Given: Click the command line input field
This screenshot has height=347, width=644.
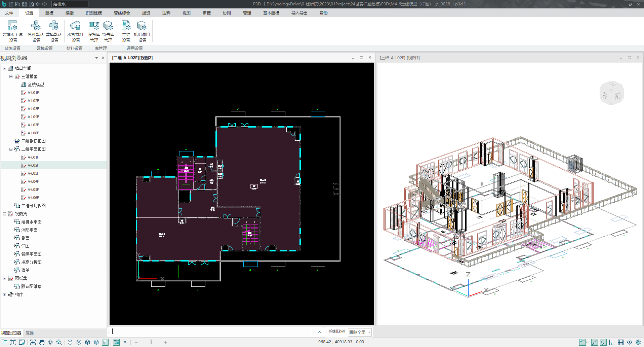Looking at the screenshot, I should [x=212, y=332].
